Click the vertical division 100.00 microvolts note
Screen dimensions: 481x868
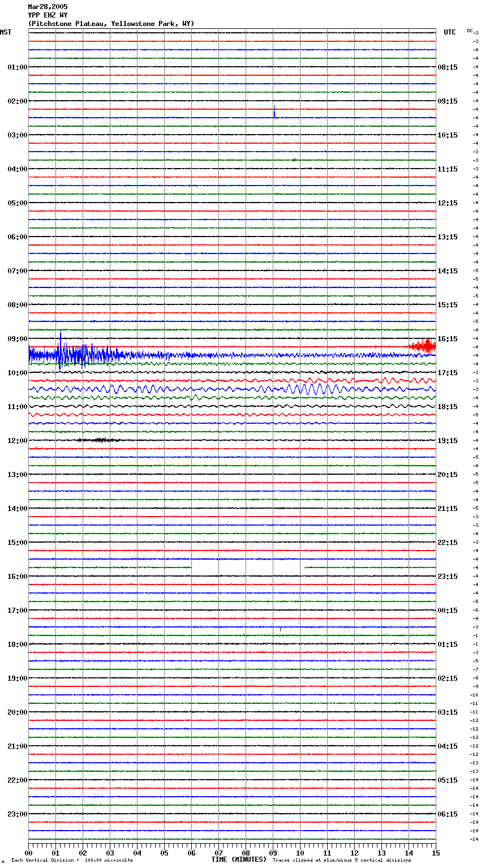point(72,861)
